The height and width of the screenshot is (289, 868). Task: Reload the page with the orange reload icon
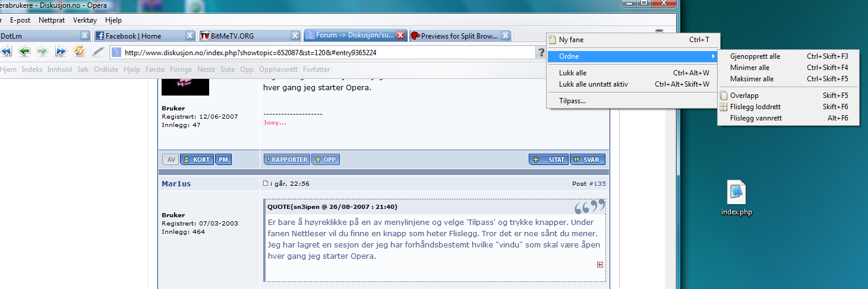[79, 52]
